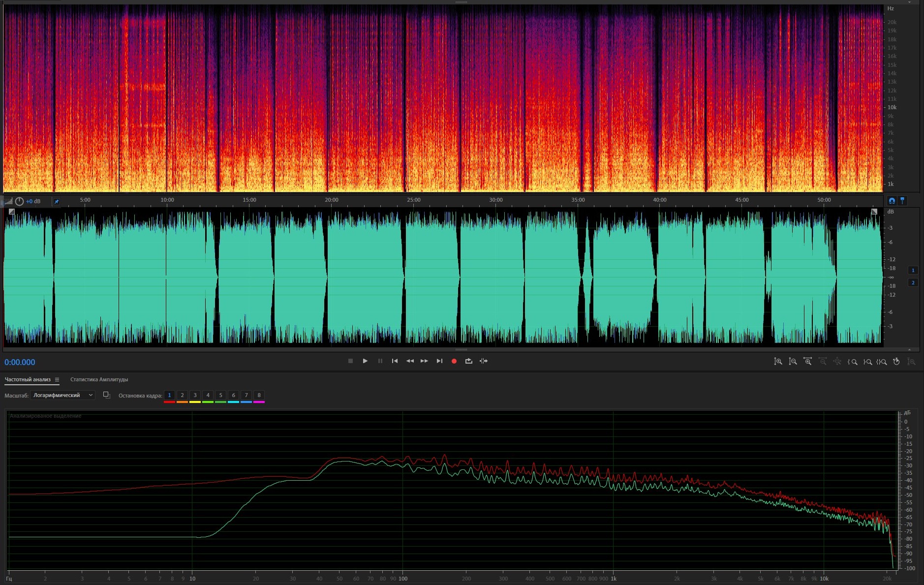
Task: Zoom out amplitude icon
Action: tap(793, 362)
